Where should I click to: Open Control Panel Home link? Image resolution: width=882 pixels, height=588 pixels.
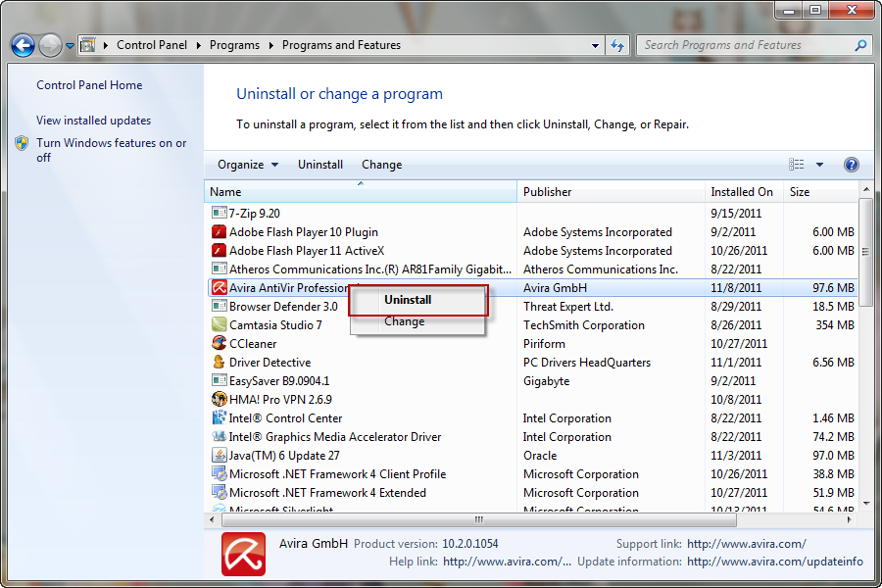(x=89, y=85)
